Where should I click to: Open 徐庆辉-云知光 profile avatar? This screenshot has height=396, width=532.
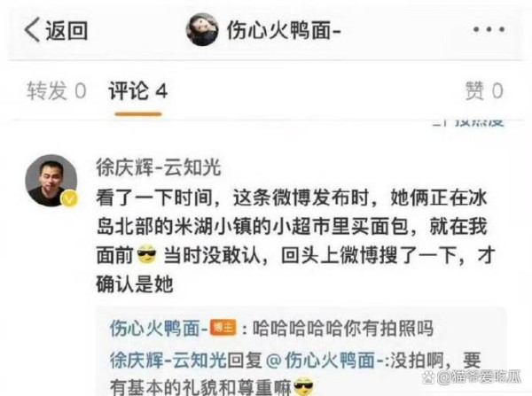click(x=51, y=181)
